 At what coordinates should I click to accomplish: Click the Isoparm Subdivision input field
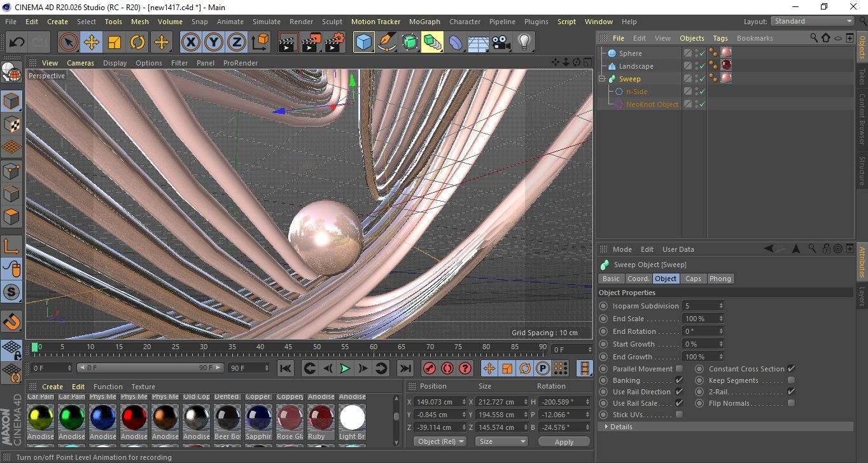click(x=699, y=306)
